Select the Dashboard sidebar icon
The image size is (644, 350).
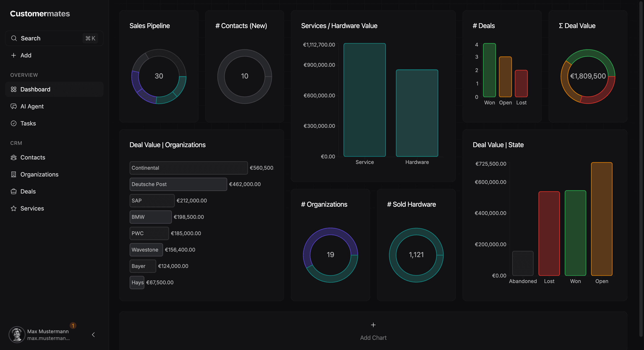tap(14, 89)
